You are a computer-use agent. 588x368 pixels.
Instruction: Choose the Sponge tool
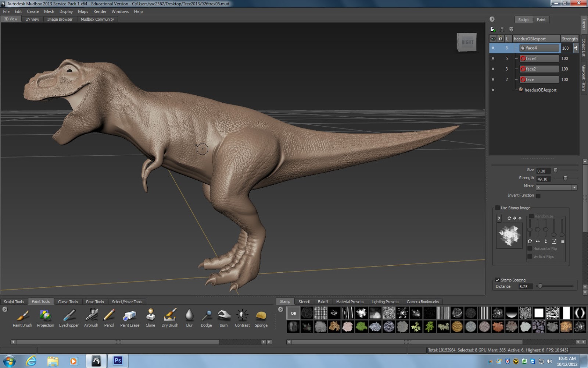coord(261,316)
